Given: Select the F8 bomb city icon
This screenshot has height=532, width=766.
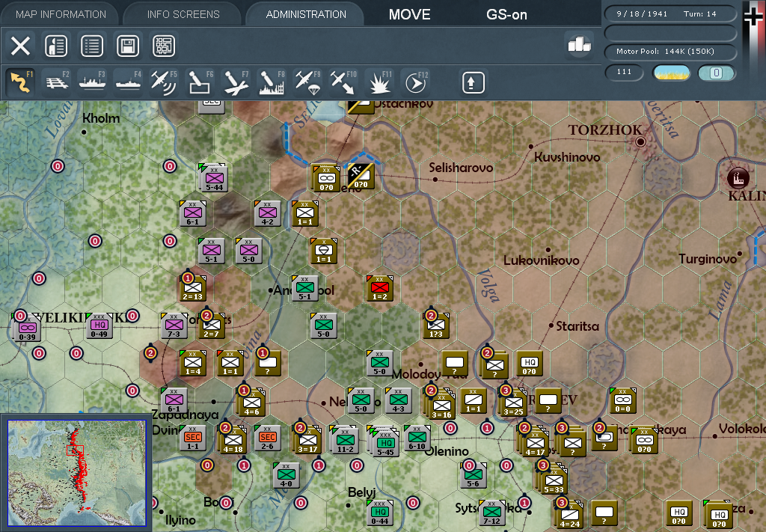Looking at the screenshot, I should 272,82.
